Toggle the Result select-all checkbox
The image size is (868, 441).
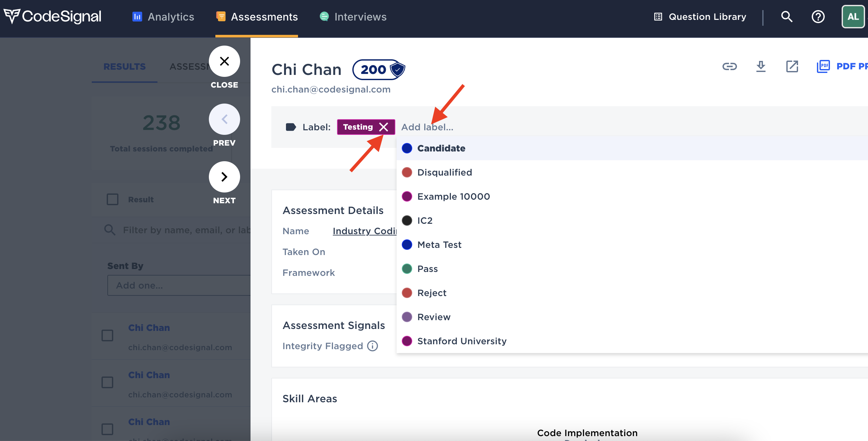pos(113,199)
